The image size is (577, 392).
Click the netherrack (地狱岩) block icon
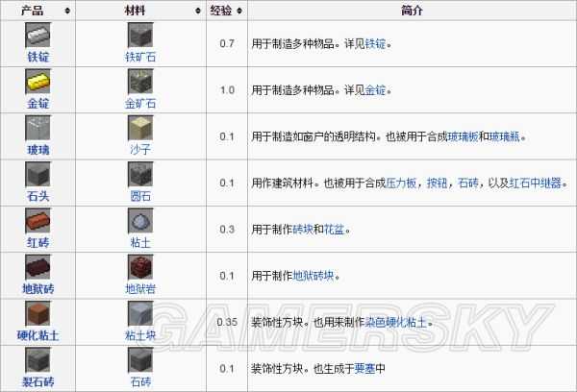click(140, 267)
